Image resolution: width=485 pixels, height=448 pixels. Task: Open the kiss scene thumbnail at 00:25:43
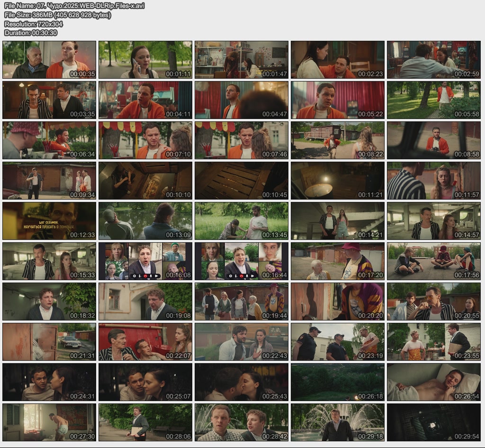(x=242, y=382)
